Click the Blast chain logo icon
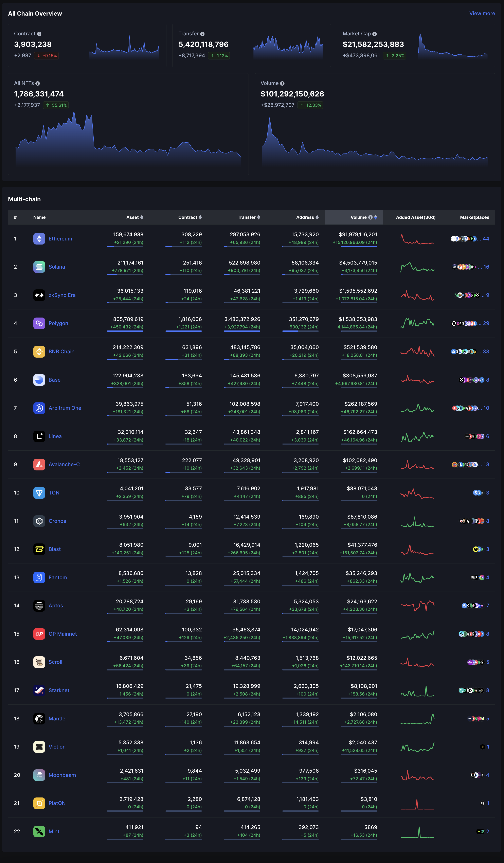This screenshot has height=863, width=504. pos(39,549)
